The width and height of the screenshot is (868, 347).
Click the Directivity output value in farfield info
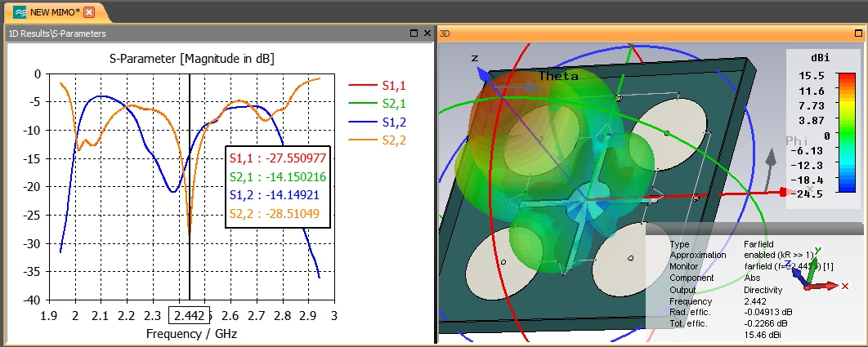pyautogui.click(x=763, y=290)
